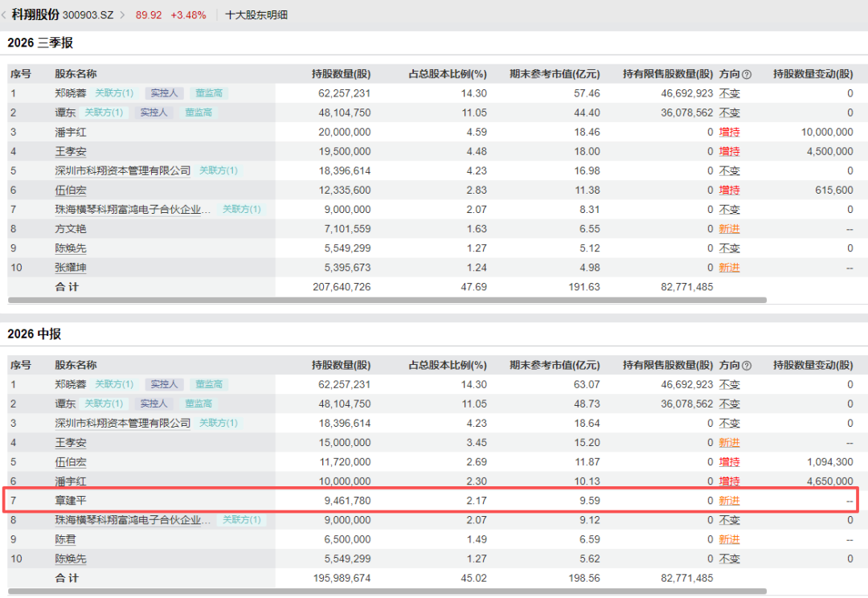
Task: Click 占总股本比例(%) column header in 中报 table
Action: click(x=448, y=366)
